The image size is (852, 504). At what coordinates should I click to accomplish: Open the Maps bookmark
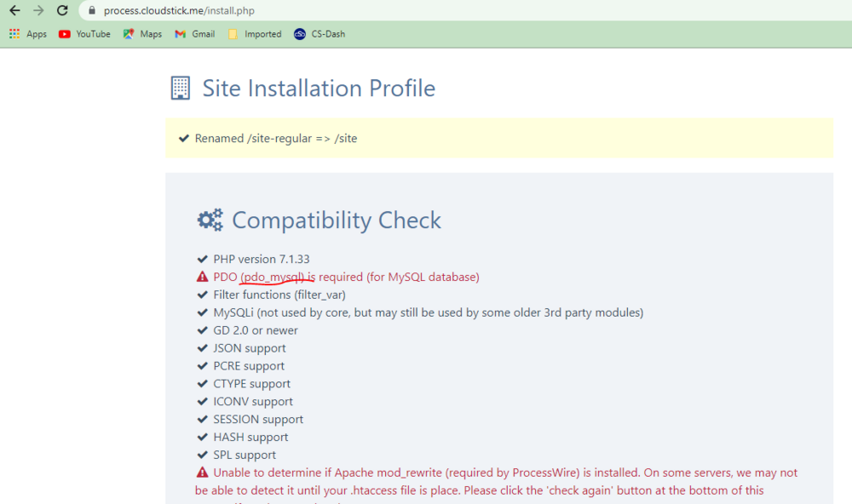pyautogui.click(x=142, y=34)
